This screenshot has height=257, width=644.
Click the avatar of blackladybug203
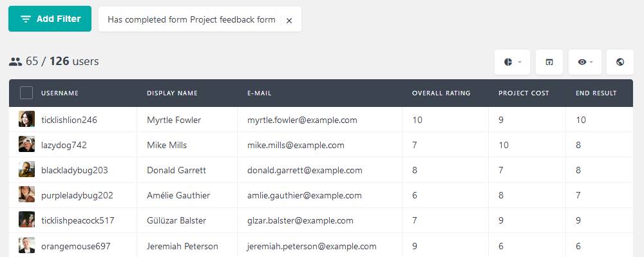click(x=26, y=169)
